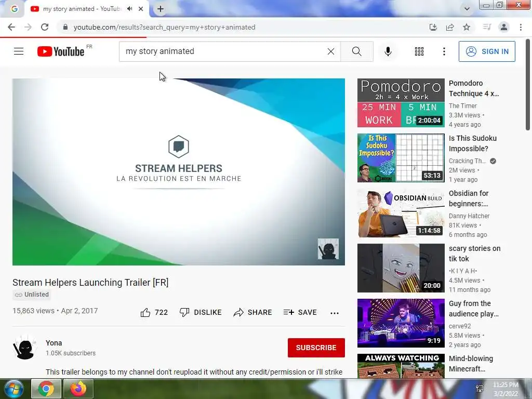Open the Chrome profile icon
Screen dimensions: 532x399
pos(504,27)
